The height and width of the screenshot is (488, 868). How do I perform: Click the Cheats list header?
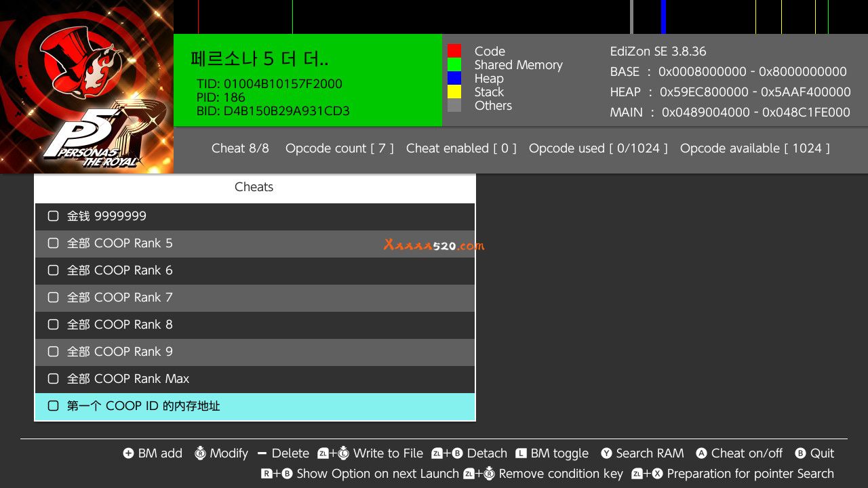coord(254,187)
